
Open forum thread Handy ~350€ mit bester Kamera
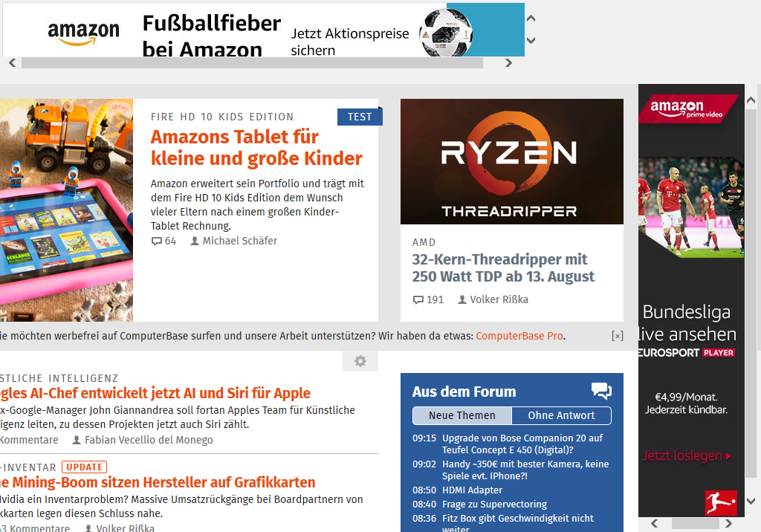(x=525, y=470)
